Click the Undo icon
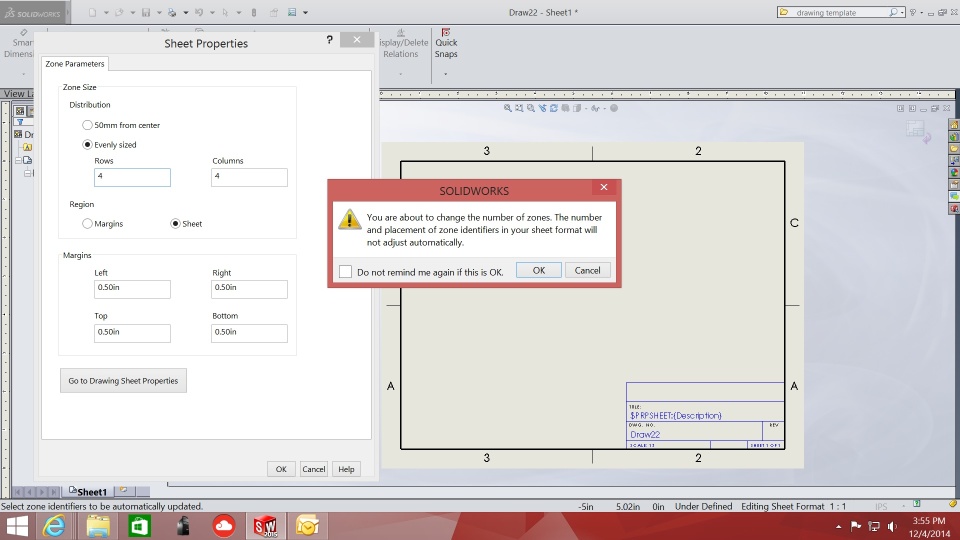This screenshot has height=540, width=960. point(199,12)
